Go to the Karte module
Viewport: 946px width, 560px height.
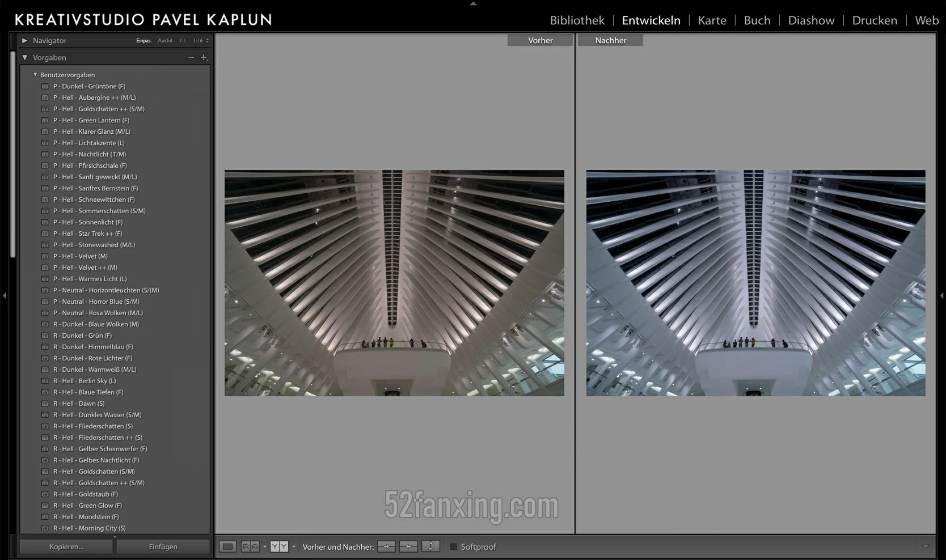pos(712,20)
